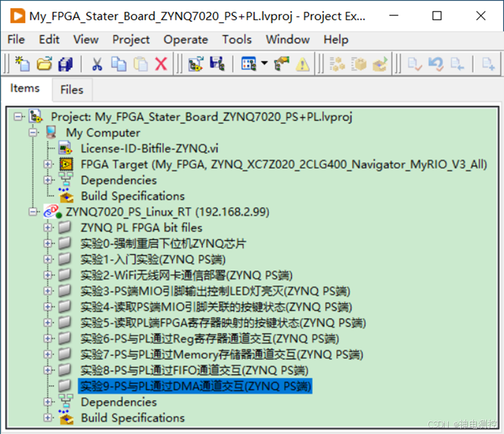Switch to the Items tab
The image size is (504, 434).
pyautogui.click(x=25, y=88)
